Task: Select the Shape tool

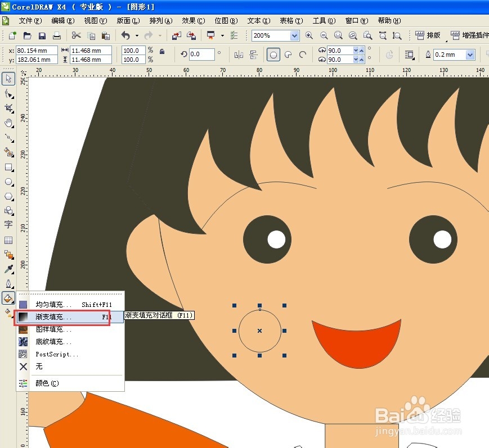Action: pos(9,94)
